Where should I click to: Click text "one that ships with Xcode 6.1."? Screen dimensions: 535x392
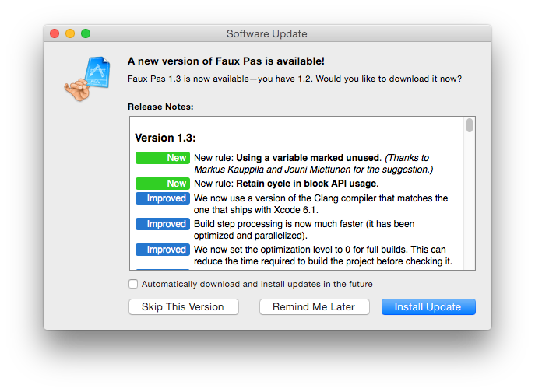click(x=256, y=210)
